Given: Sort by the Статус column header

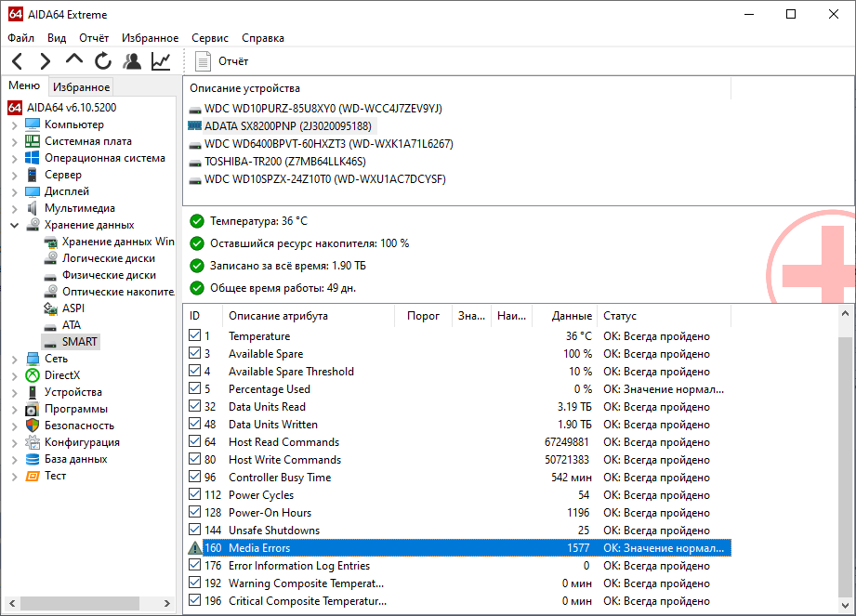Looking at the screenshot, I should pyautogui.click(x=665, y=316).
